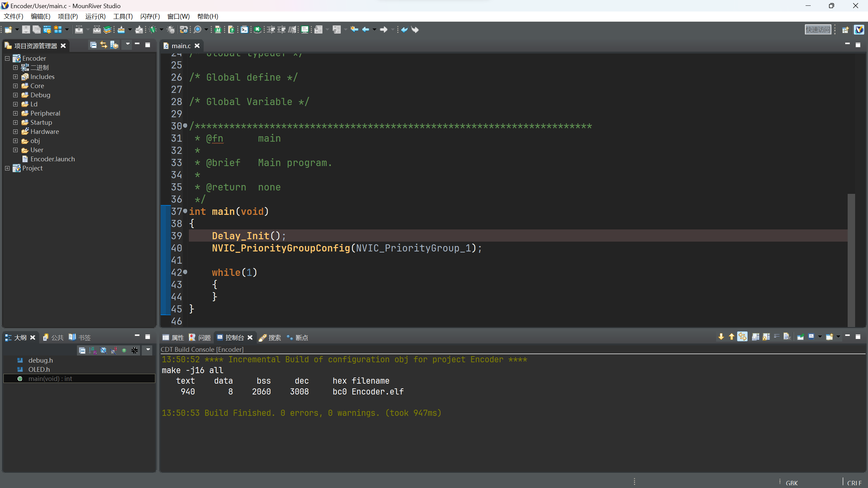Start debugging with the green bug icon
The height and width of the screenshot is (488, 868).
tap(153, 30)
